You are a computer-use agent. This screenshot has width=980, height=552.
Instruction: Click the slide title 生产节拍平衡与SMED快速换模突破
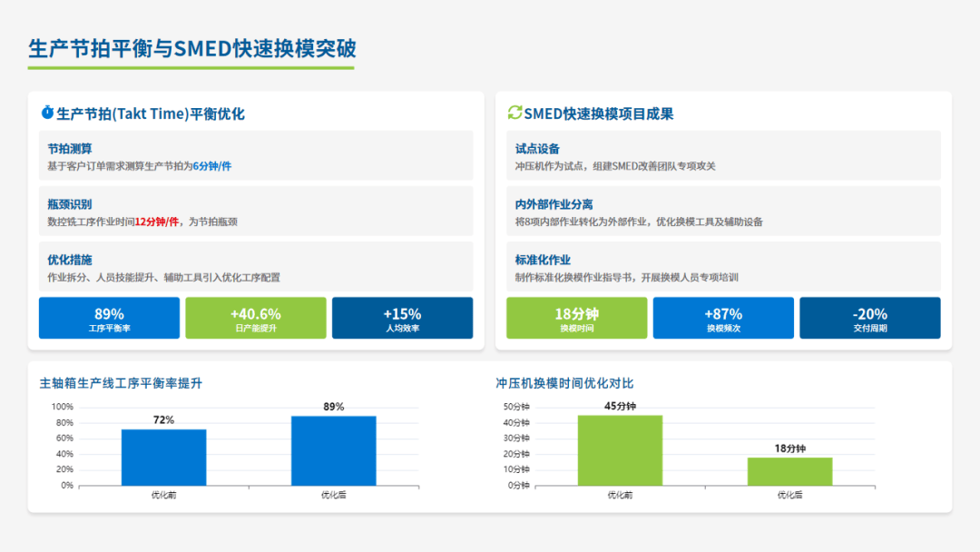[191, 48]
